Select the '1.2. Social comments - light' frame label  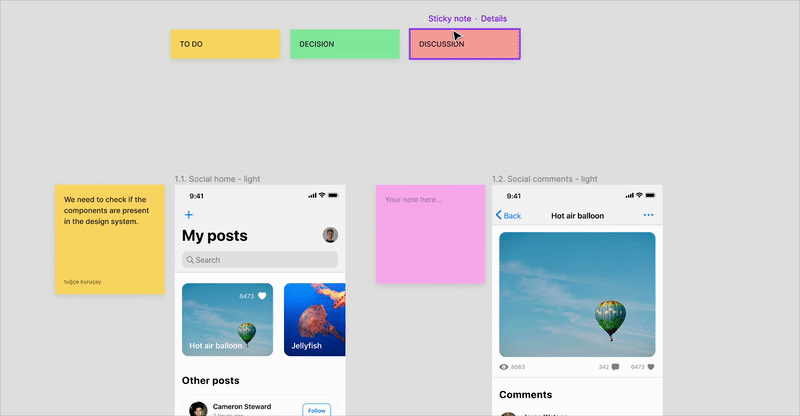pyautogui.click(x=544, y=179)
